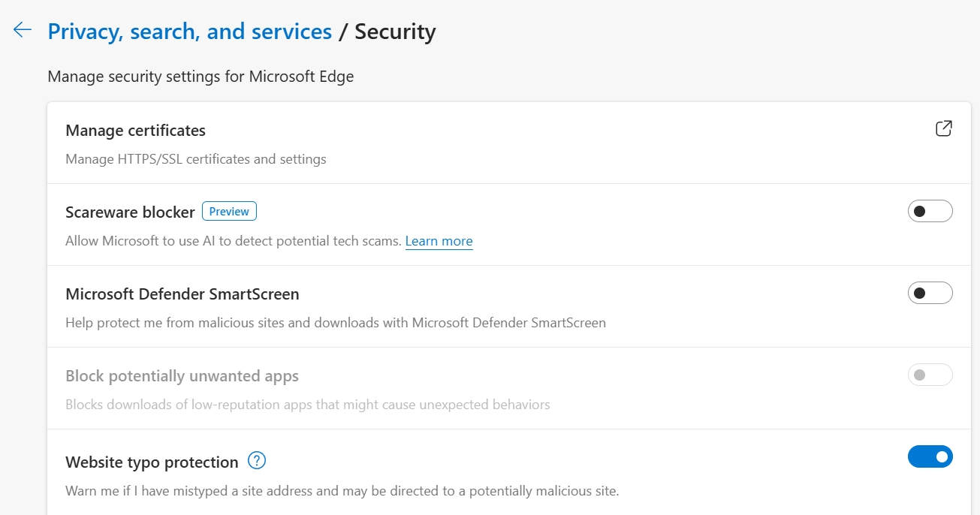
Task: Click the Website typo protection label
Action: pyautogui.click(x=152, y=462)
